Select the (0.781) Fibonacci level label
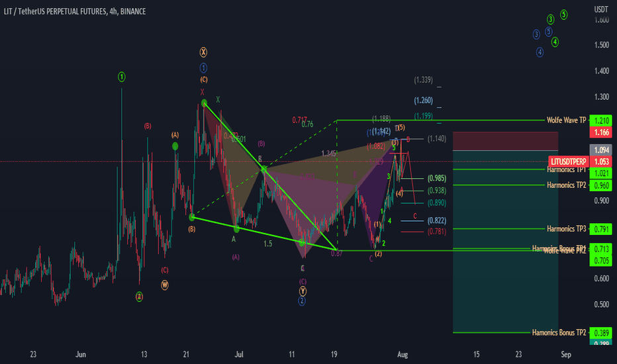This screenshot has height=364, width=617. pyautogui.click(x=437, y=232)
